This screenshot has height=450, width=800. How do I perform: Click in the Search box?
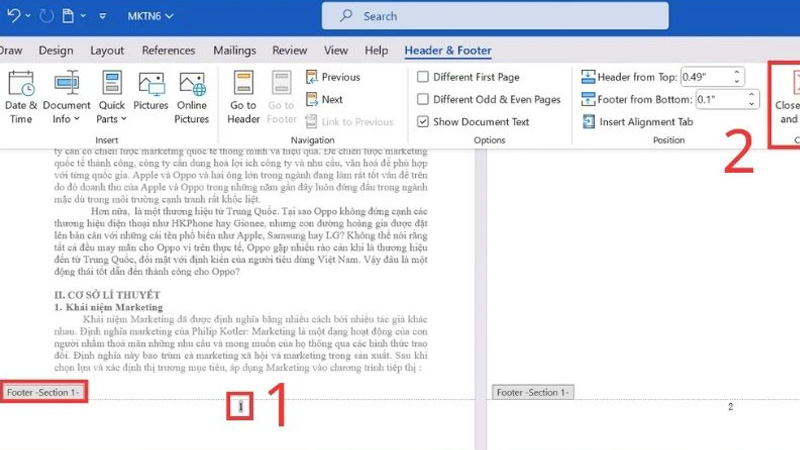pyautogui.click(x=460, y=16)
